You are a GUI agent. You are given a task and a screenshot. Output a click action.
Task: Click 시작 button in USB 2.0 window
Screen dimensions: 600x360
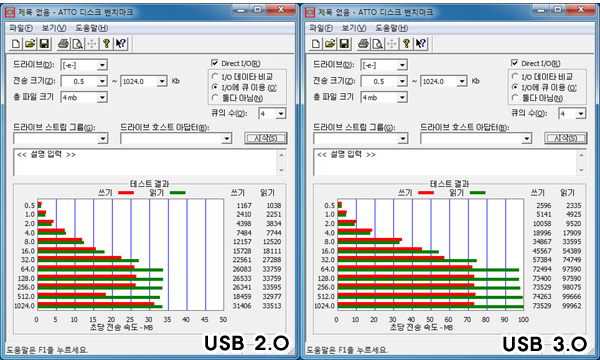point(266,138)
